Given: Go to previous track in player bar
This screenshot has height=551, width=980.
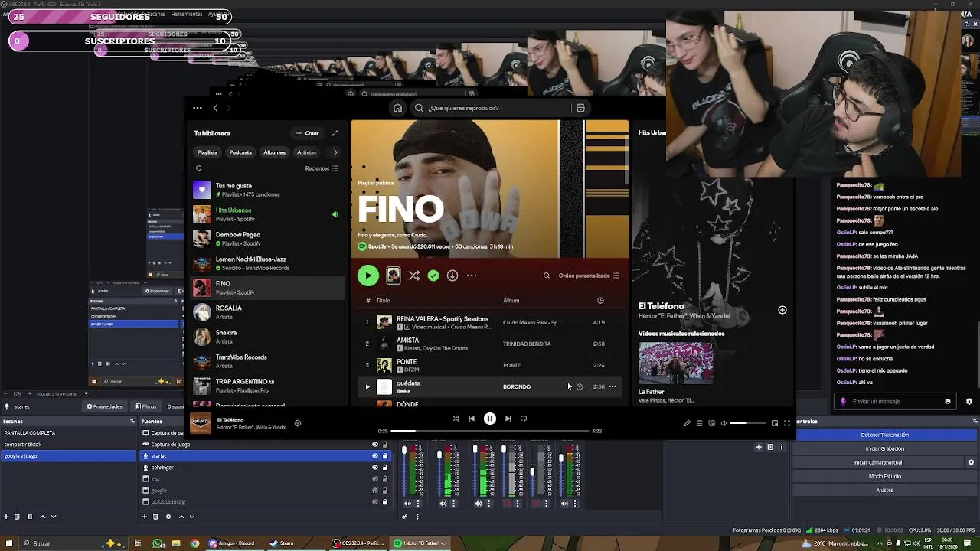Looking at the screenshot, I should tap(472, 419).
